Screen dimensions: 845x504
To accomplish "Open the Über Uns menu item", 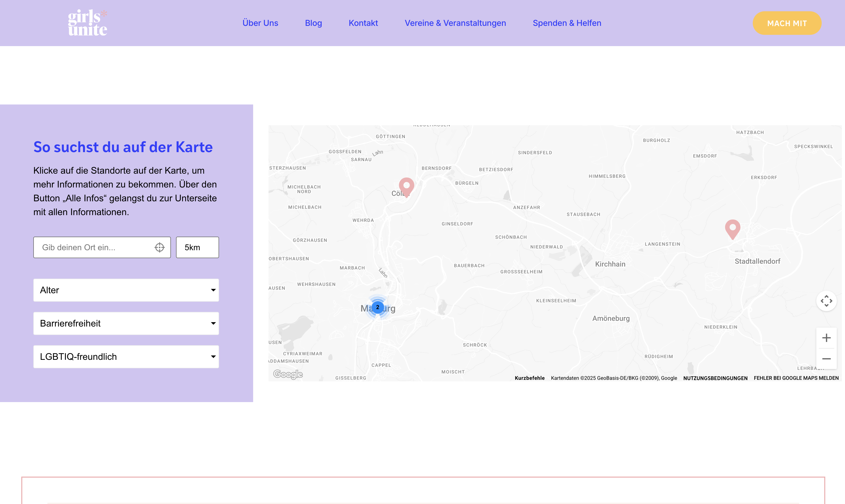I will [x=260, y=23].
